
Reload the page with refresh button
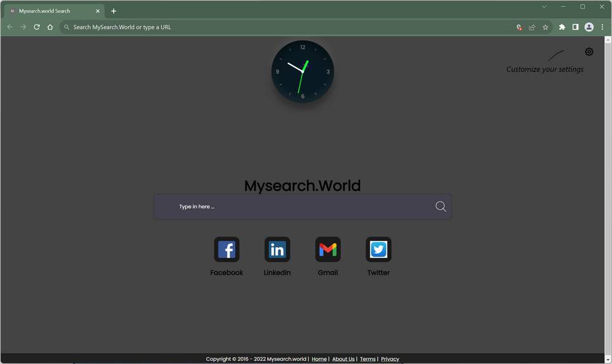pyautogui.click(x=37, y=27)
